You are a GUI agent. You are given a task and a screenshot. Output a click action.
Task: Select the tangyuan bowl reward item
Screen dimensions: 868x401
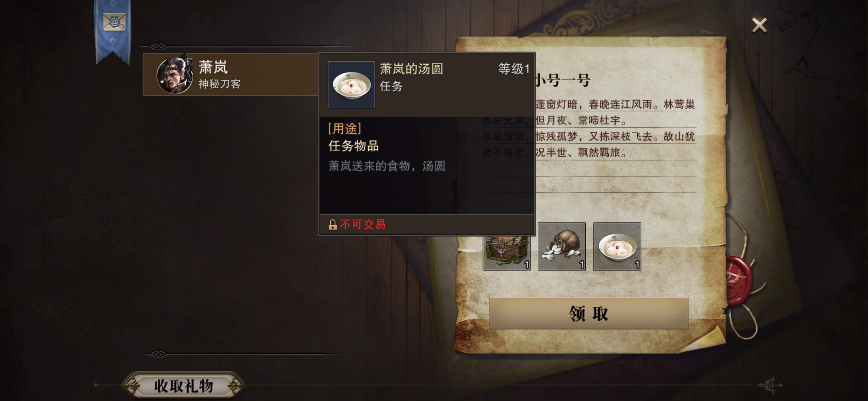pyautogui.click(x=617, y=246)
